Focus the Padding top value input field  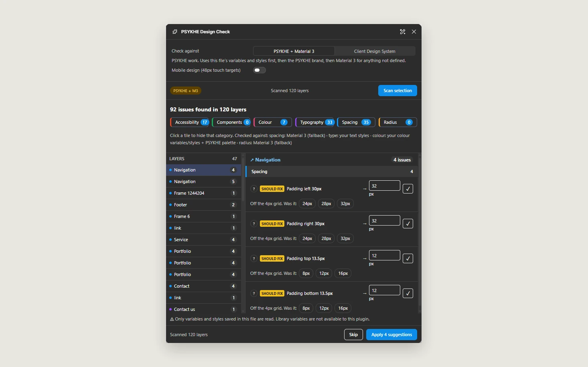384,256
